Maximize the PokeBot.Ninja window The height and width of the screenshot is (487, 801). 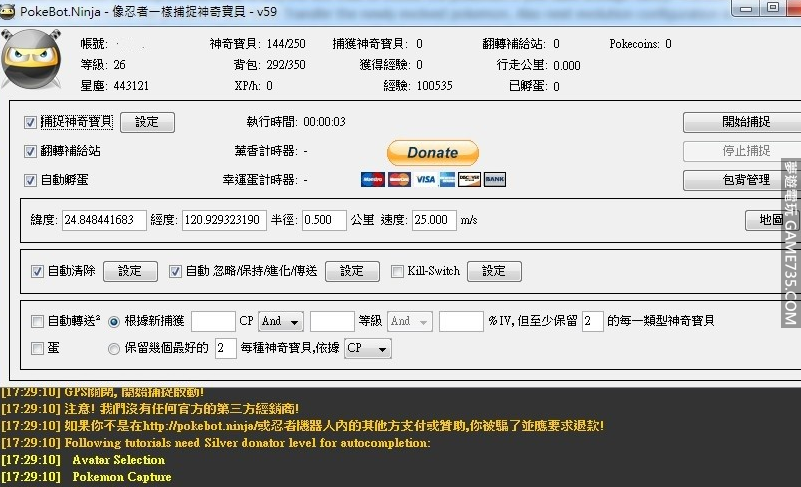[773, 8]
